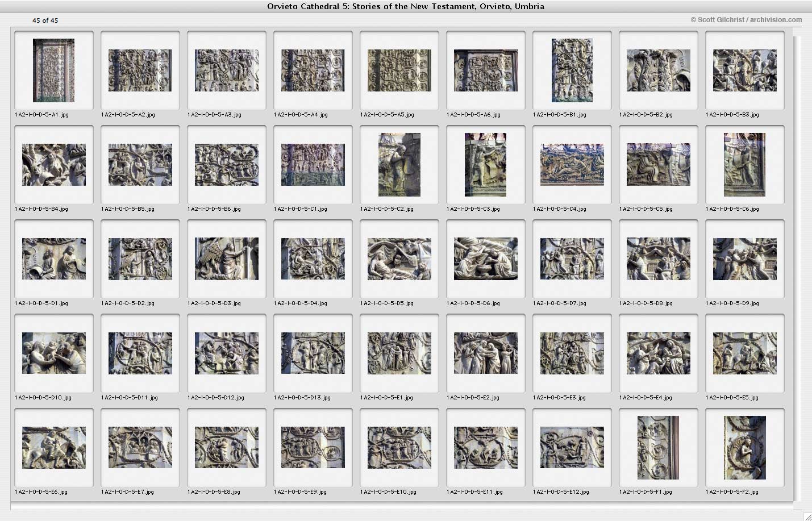Select thumbnail 1A2-I-O-D-5-C4.jpg

(x=572, y=165)
